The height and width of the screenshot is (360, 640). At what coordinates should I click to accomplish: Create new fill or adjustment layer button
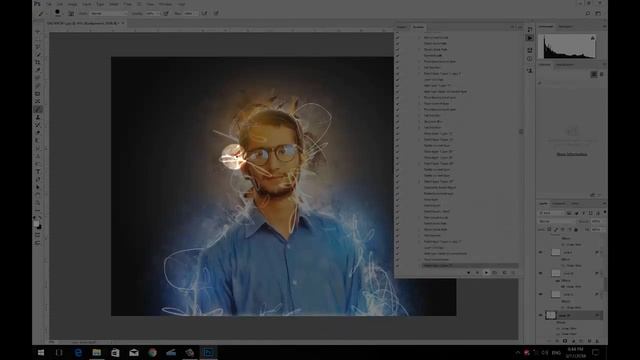pos(573,341)
